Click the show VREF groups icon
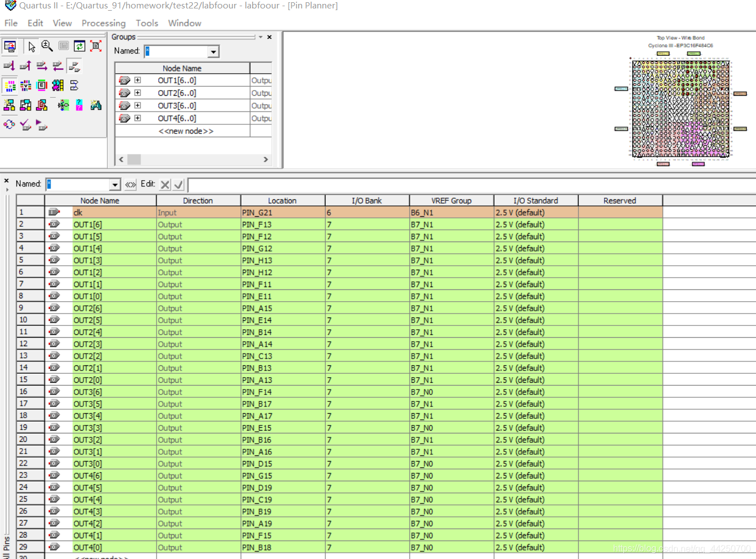Viewport: 756px width, 559px height. click(x=26, y=86)
